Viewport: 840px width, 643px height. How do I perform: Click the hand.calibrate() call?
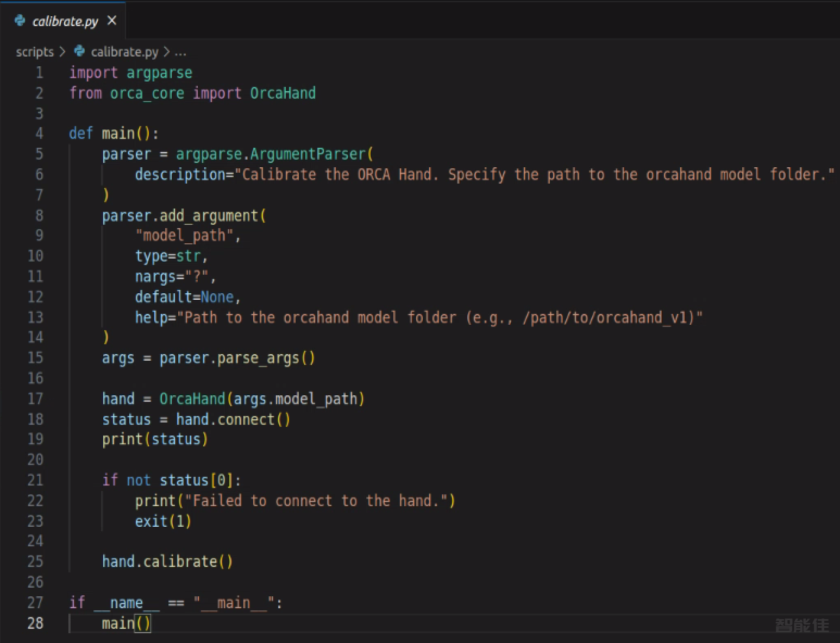(167, 562)
